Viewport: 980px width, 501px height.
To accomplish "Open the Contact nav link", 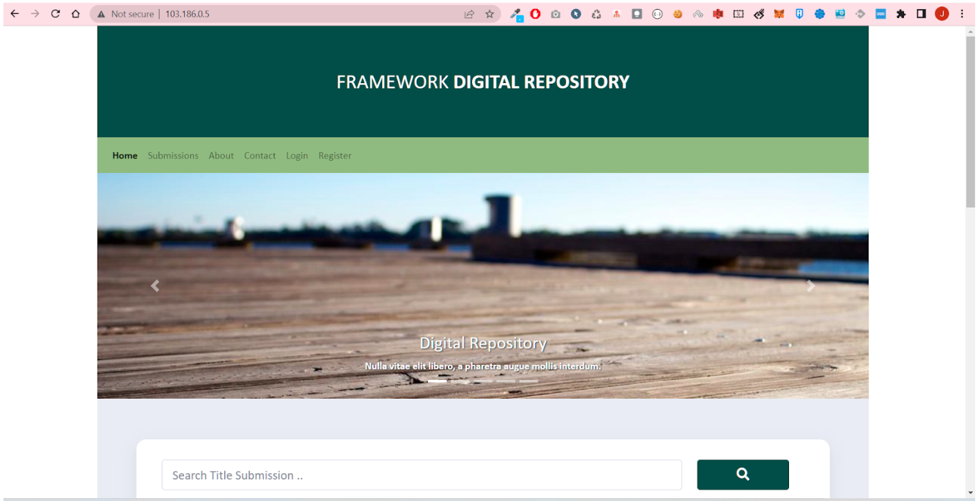I will click(x=260, y=156).
